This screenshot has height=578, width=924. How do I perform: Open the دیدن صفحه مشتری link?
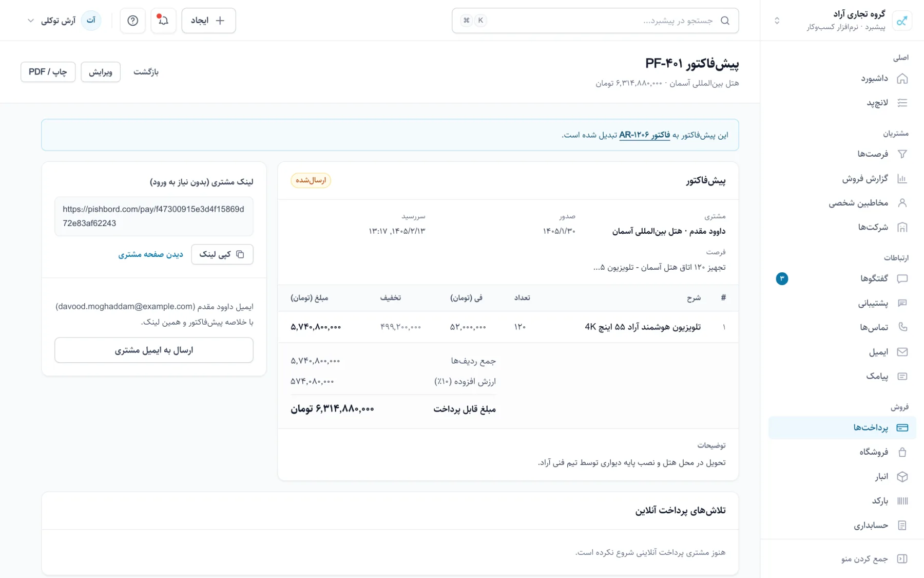pos(150,254)
